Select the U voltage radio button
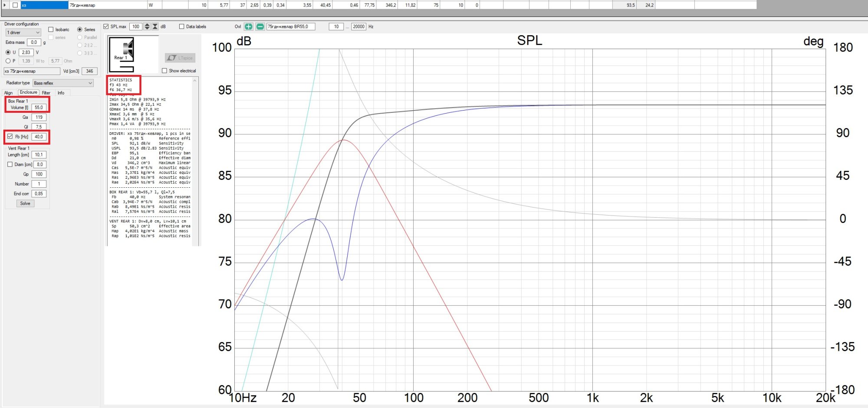This screenshot has width=868, height=408. pyautogui.click(x=8, y=52)
